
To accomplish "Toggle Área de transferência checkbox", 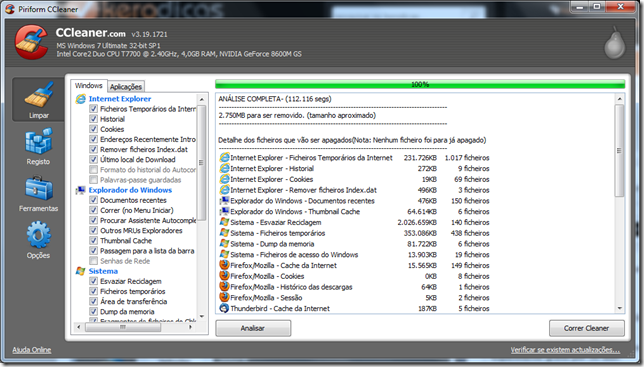I will pos(94,301).
